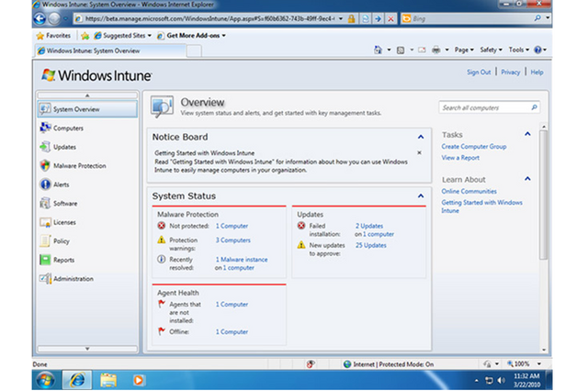Viewport: 588px width, 391px height.
Task: Click the browser Back button
Action: pyautogui.click(x=40, y=18)
